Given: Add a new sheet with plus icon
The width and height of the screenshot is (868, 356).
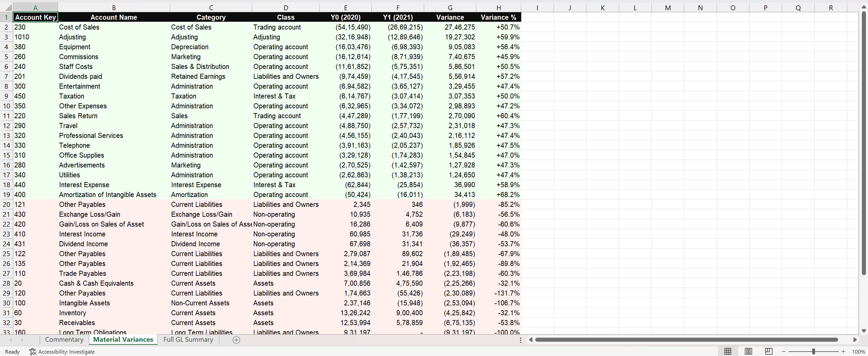Looking at the screenshot, I should point(236,340).
